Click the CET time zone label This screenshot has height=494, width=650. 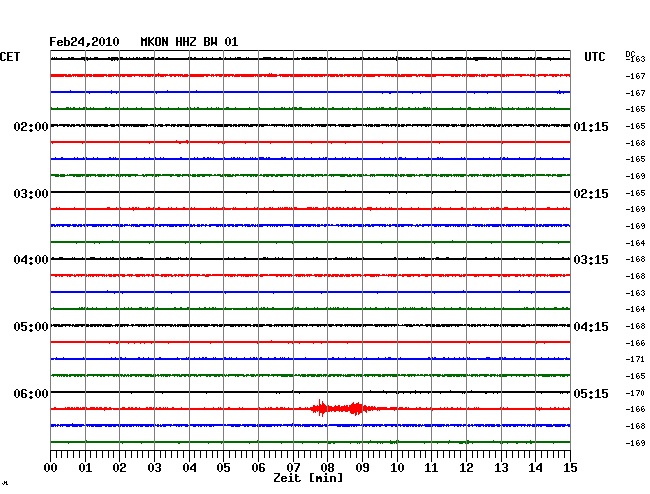click(10, 57)
